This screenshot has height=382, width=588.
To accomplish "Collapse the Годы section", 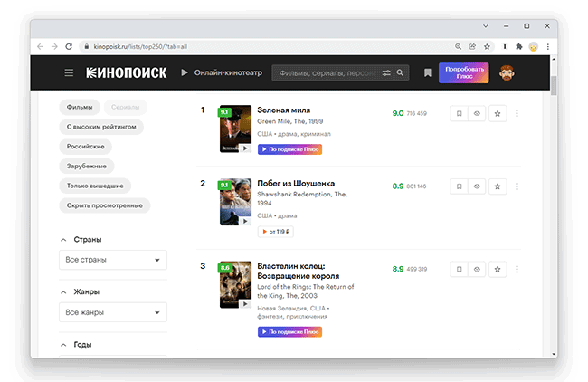I will (x=63, y=345).
